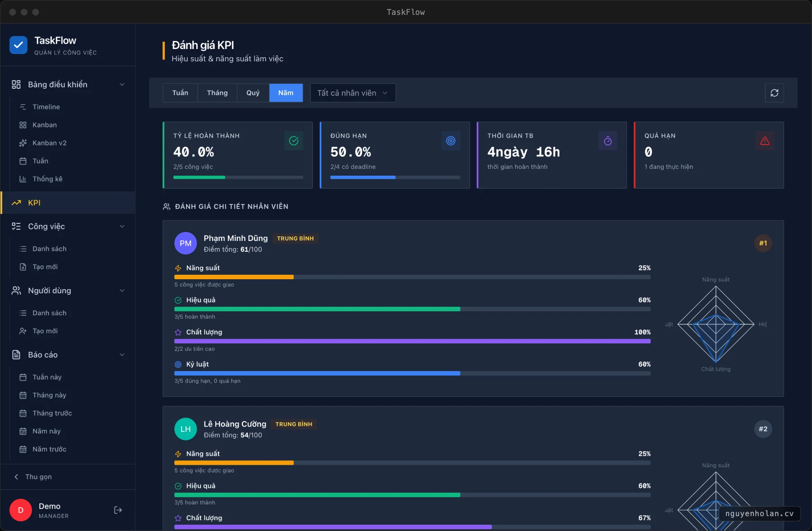The image size is (812, 531).
Task: Click the 4ngày 16h average time value
Action: pyautogui.click(x=523, y=152)
